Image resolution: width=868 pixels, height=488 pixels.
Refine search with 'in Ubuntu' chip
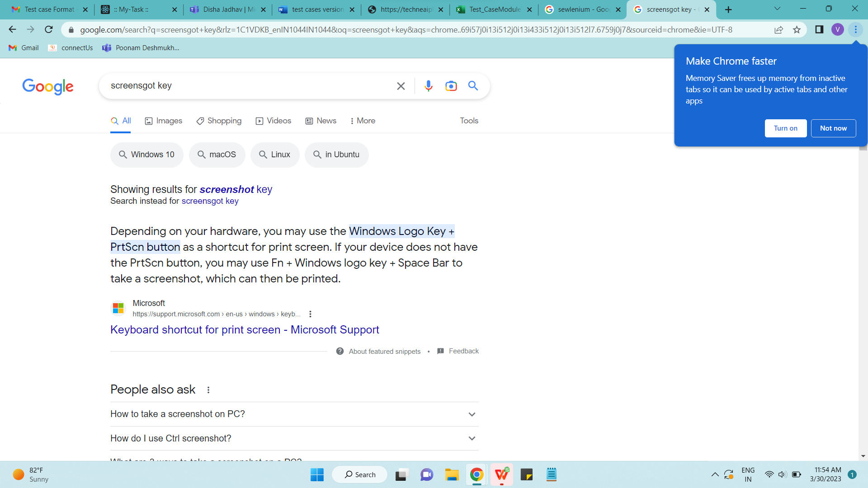click(x=336, y=155)
